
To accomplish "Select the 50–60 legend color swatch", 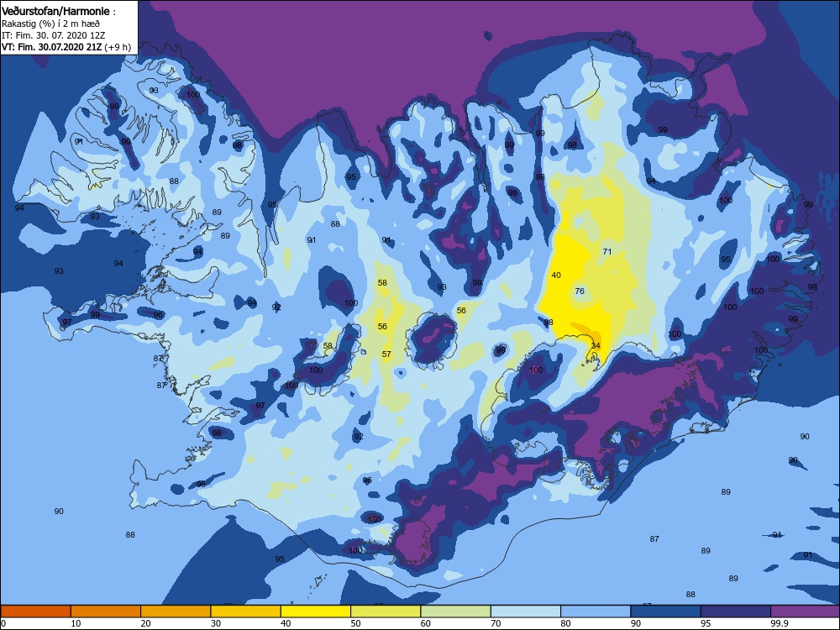I will [x=386, y=612].
